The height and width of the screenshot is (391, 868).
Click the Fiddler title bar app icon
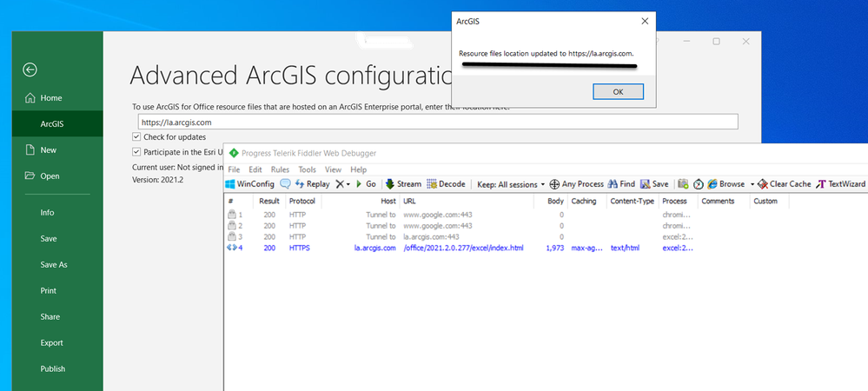click(233, 154)
